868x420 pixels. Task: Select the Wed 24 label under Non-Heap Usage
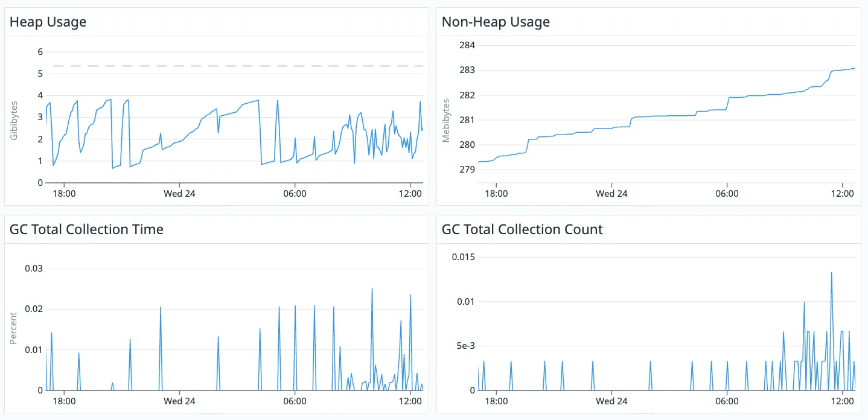611,193
